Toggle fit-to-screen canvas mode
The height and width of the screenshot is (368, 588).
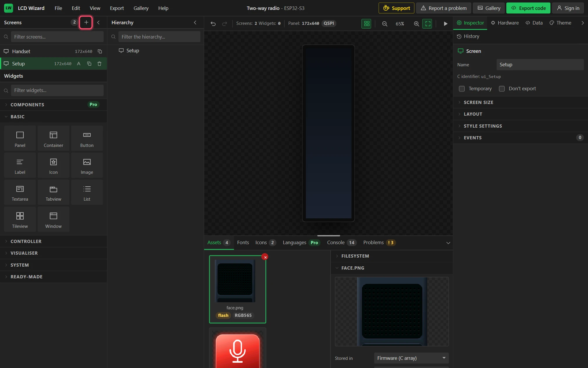click(x=428, y=24)
